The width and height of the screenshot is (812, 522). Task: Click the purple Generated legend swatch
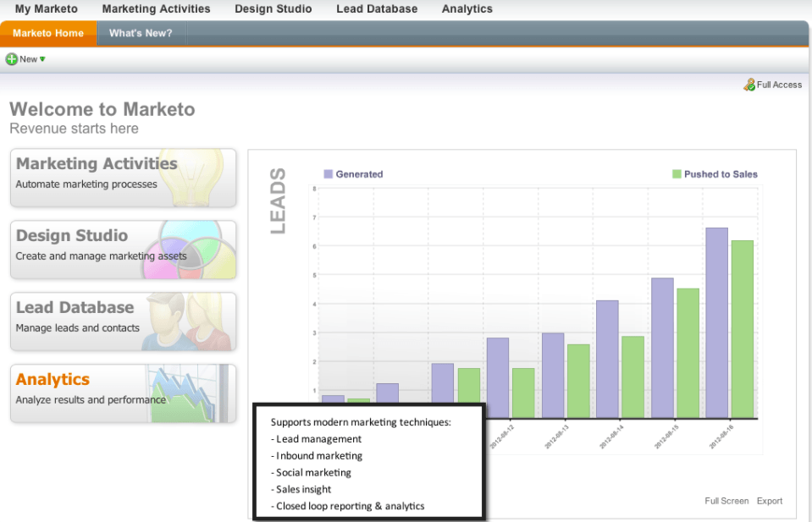[328, 173]
